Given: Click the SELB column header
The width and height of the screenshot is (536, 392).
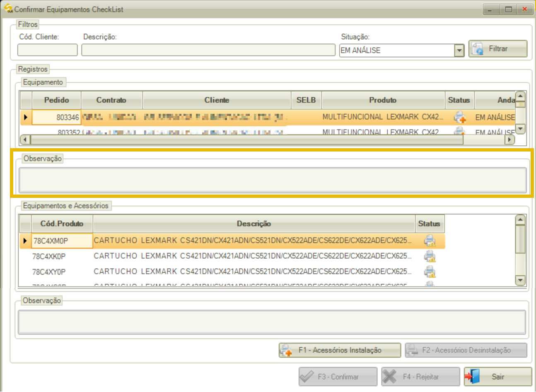Looking at the screenshot, I should click(x=306, y=100).
